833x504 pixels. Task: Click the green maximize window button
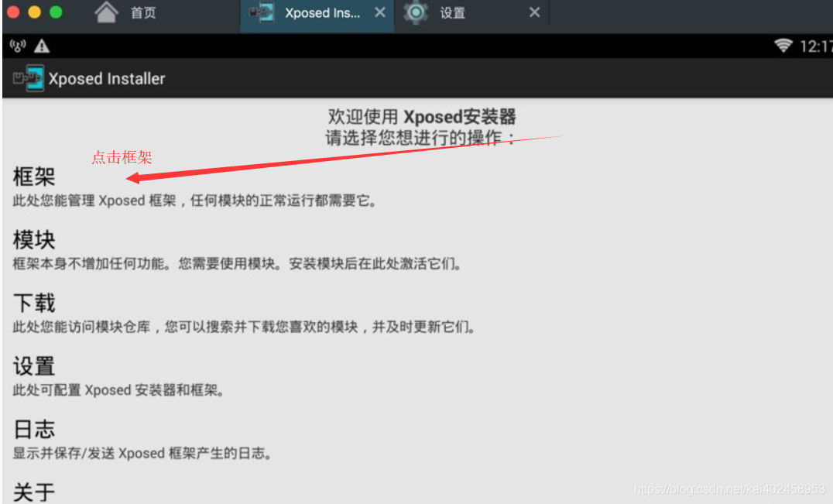click(56, 12)
